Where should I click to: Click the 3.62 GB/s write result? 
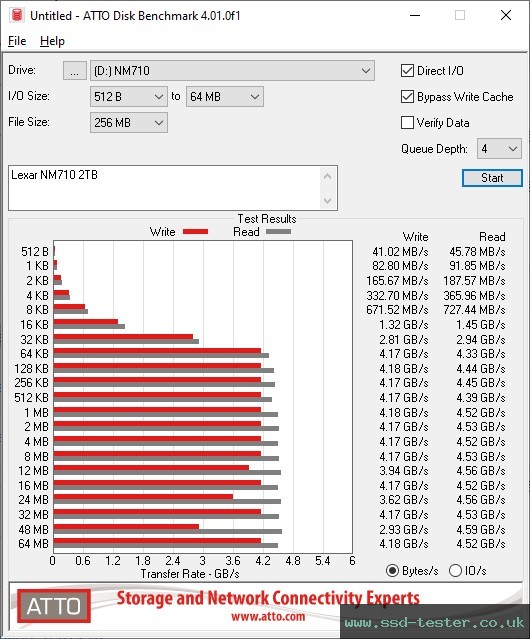pyautogui.click(x=404, y=500)
